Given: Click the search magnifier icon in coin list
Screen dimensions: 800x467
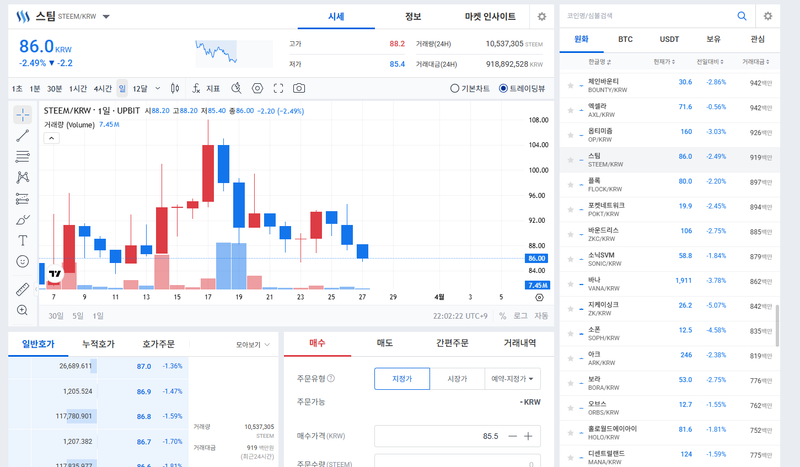Looking at the screenshot, I should (x=742, y=16).
